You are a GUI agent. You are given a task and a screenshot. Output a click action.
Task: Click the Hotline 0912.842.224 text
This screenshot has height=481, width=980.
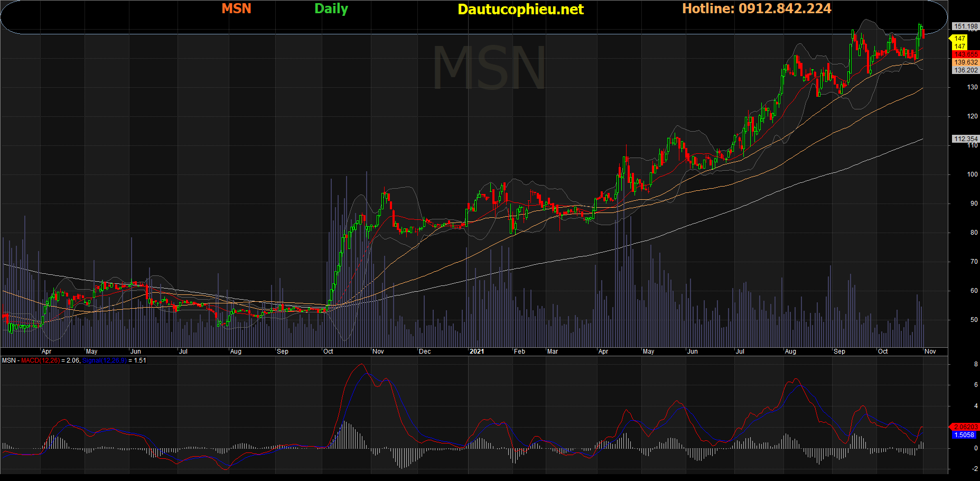point(757,8)
